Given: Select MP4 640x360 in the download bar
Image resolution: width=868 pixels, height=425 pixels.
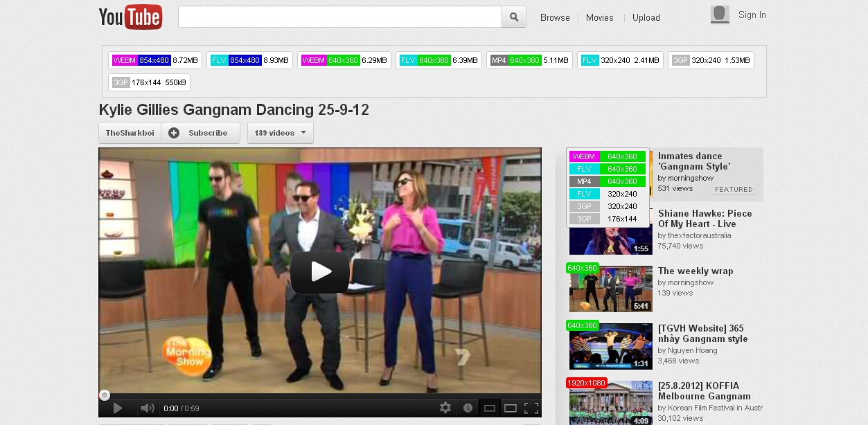Looking at the screenshot, I should tap(529, 60).
